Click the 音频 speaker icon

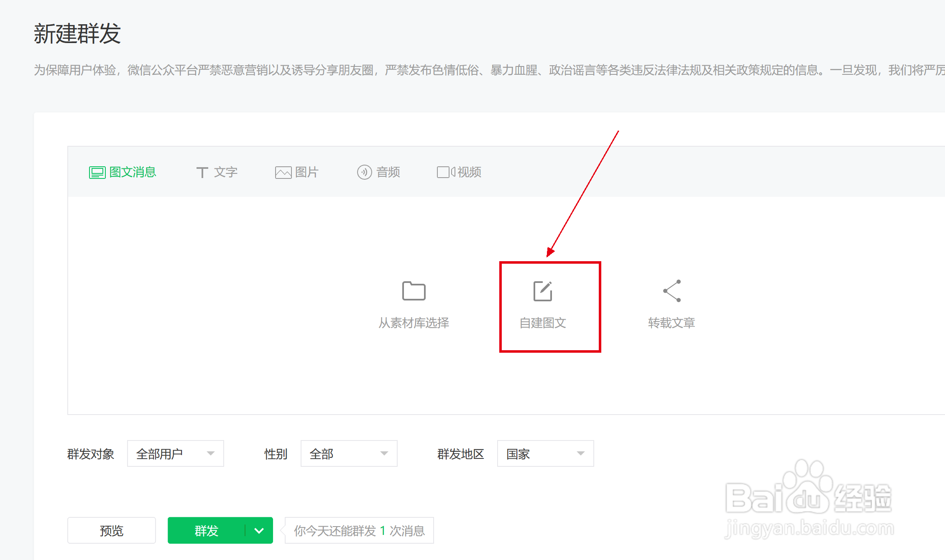364,172
